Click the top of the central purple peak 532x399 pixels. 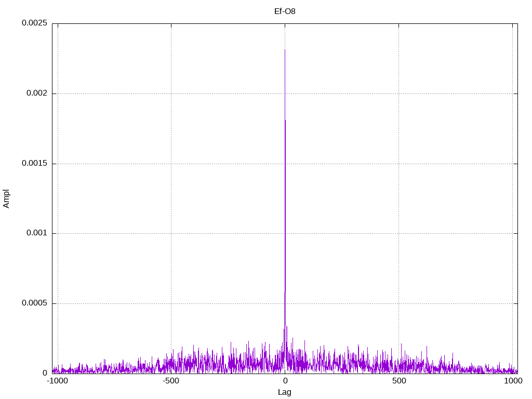point(285,50)
